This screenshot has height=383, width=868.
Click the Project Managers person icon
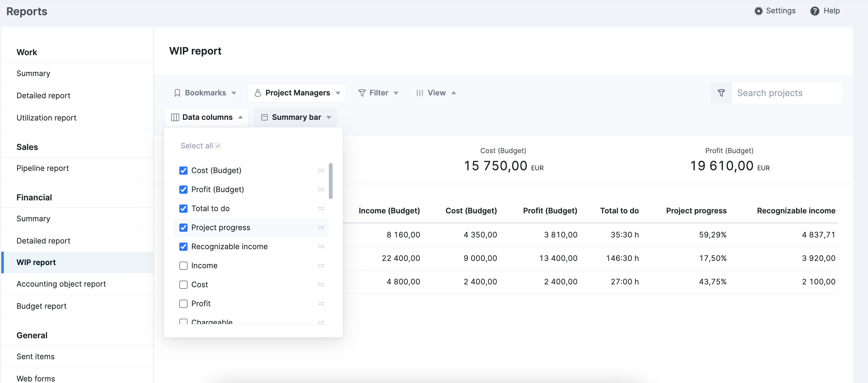click(258, 93)
